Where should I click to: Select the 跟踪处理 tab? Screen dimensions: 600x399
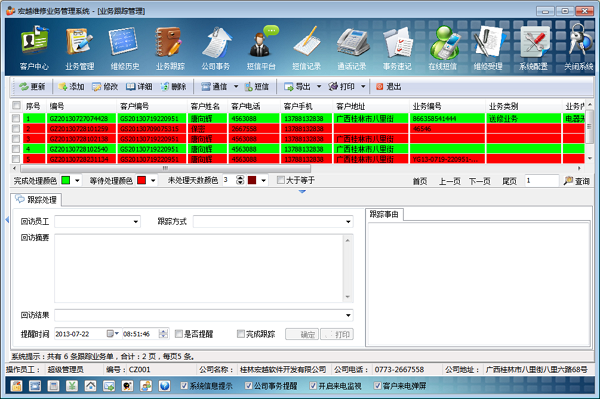[36, 200]
